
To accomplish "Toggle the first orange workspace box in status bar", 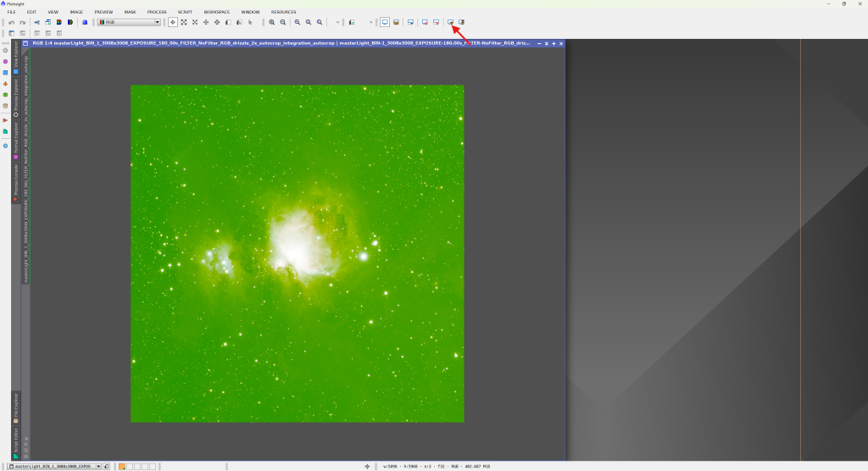I will coord(122,466).
